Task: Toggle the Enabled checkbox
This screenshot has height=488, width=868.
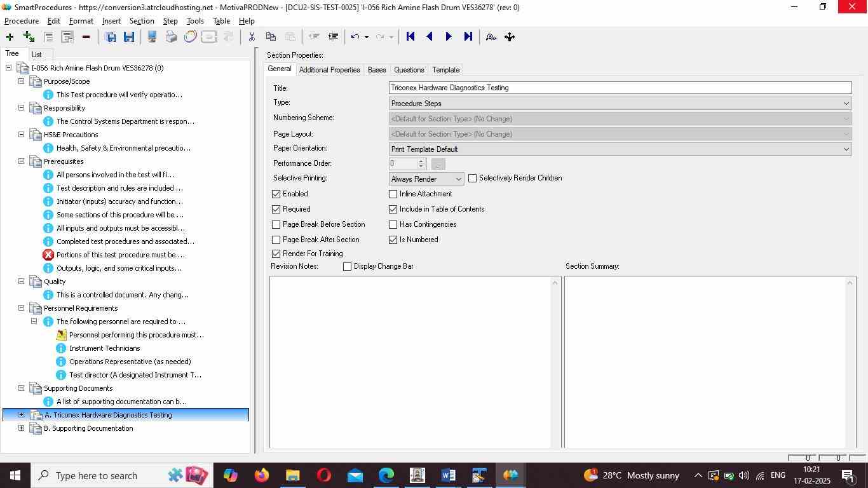Action: click(276, 194)
